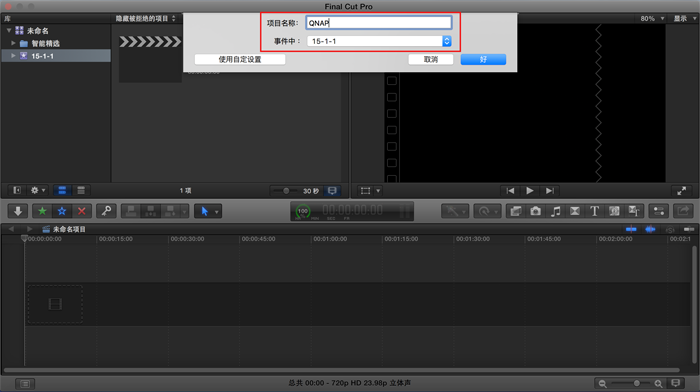Viewport: 700px width, 392px height.
Task: Switch browser to filmstrip view
Action: 62,191
